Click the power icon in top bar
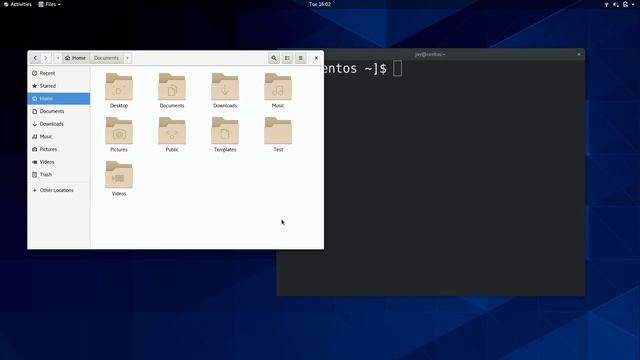 coord(625,4)
